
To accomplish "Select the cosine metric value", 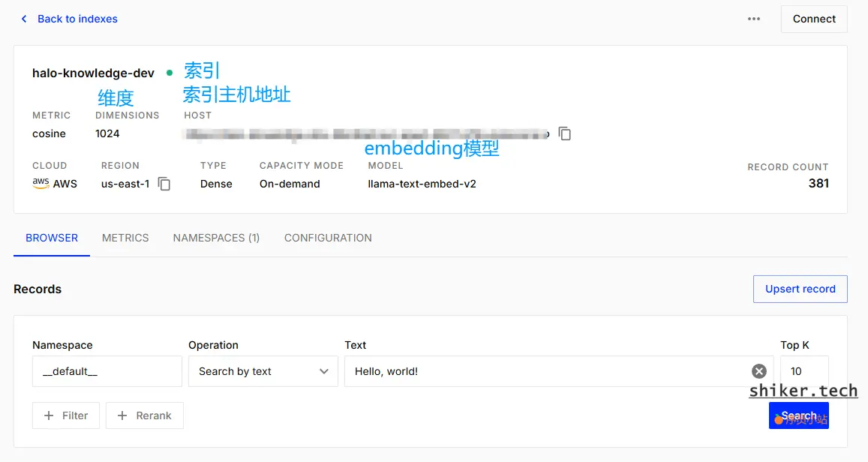I will (x=49, y=133).
